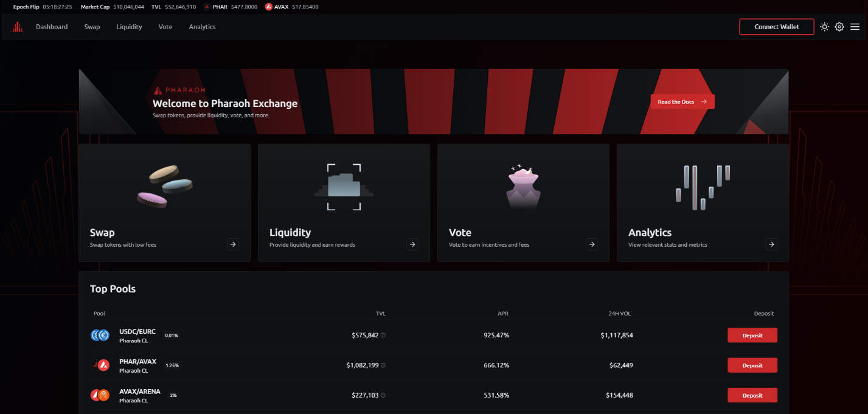The image size is (868, 414).
Task: Deposit into the PHAR/AVAX pool
Action: point(752,365)
